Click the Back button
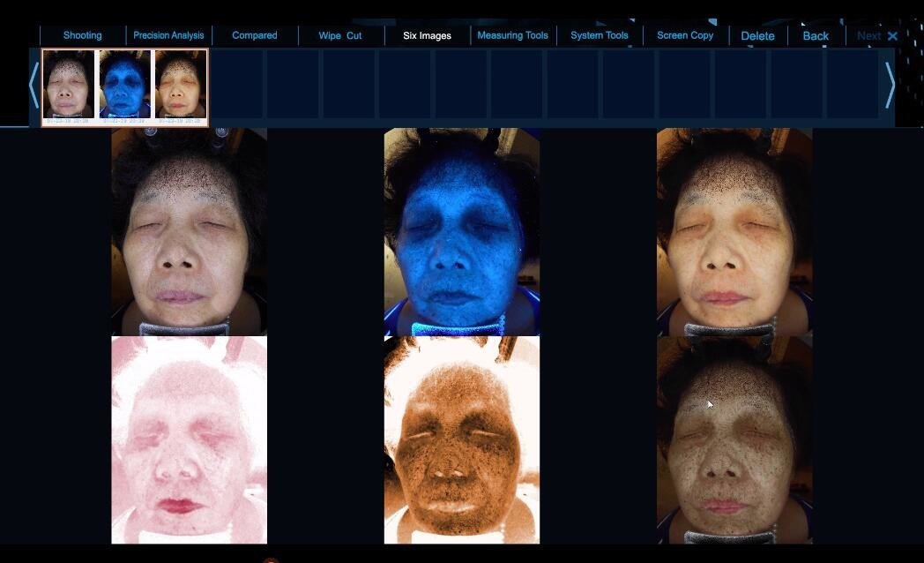The height and width of the screenshot is (563, 924). 815,36
